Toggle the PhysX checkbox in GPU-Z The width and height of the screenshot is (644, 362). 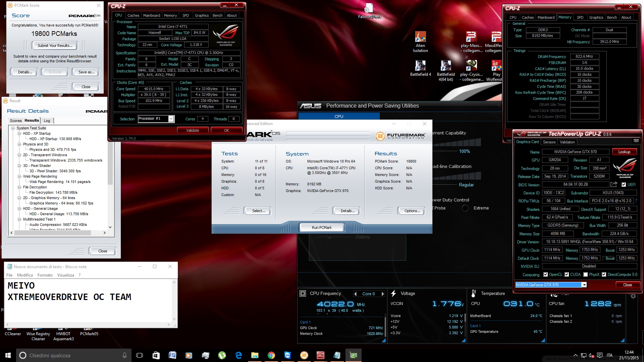point(585,275)
